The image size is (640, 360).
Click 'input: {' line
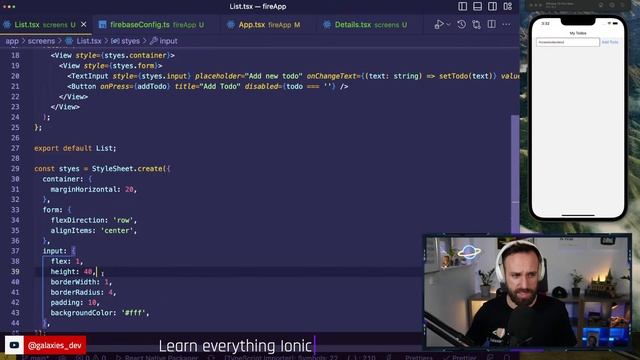[59, 251]
